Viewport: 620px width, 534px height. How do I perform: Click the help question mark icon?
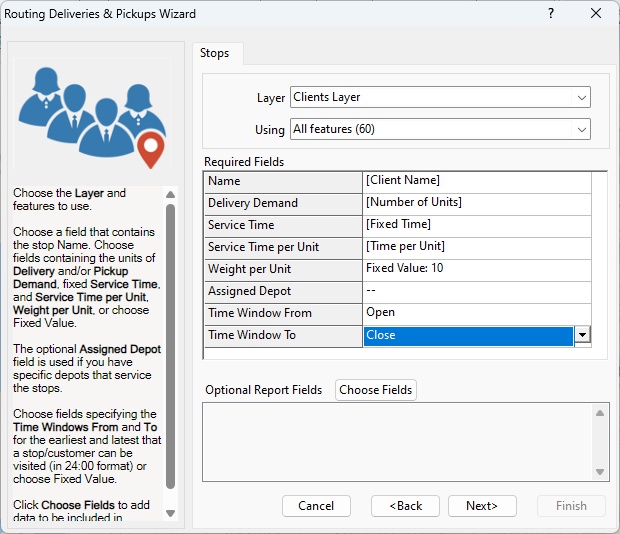550,14
